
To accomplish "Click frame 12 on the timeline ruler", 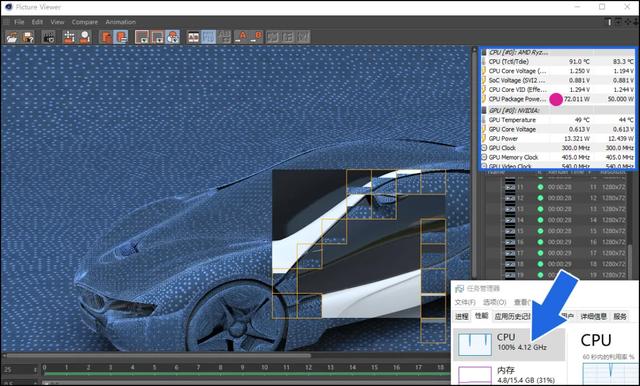I will [x=309, y=368].
